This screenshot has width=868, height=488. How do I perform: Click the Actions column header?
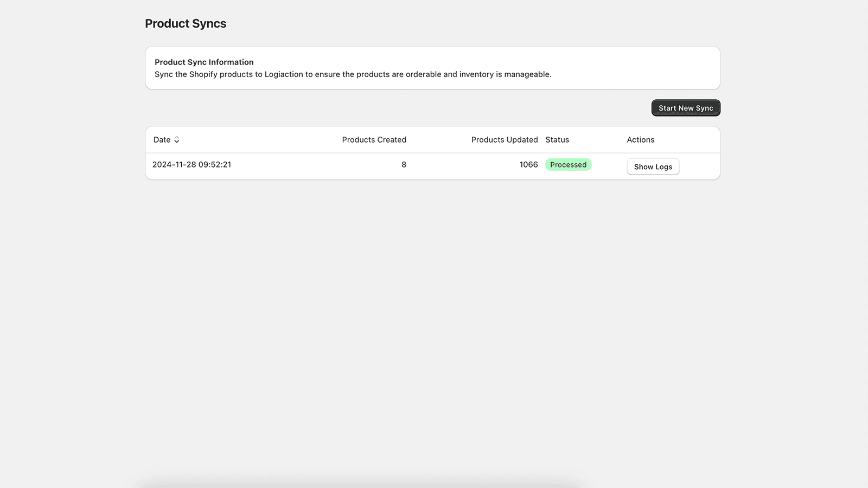640,140
